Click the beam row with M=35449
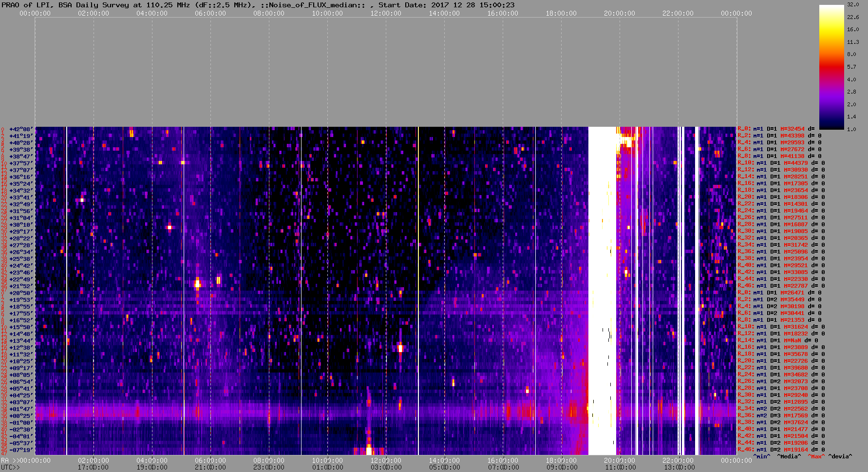Image resolution: width=868 pixels, height=472 pixels. point(780,299)
